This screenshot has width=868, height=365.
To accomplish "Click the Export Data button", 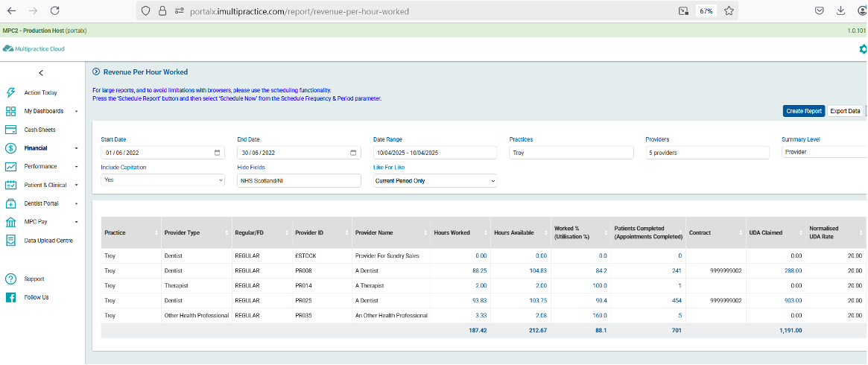I will (846, 111).
